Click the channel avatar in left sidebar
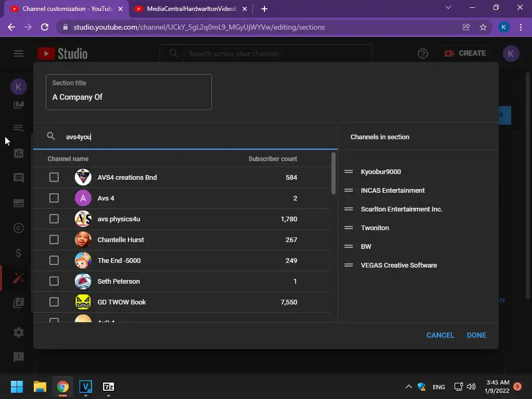 pos(18,87)
